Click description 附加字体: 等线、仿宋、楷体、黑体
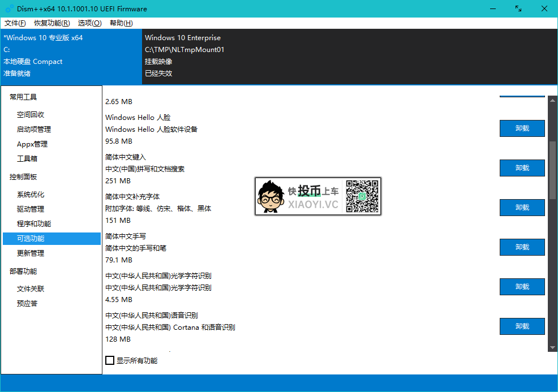The image size is (558, 392). point(158,209)
